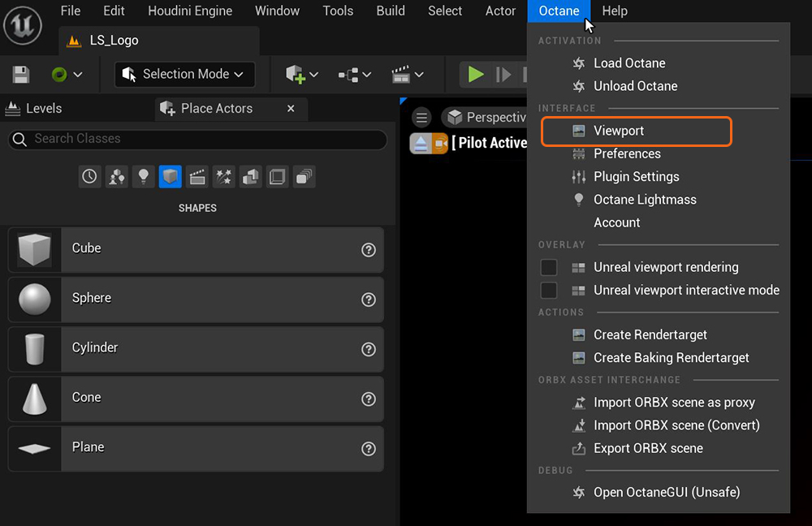Show the Visual Effects category
Image resolution: width=812 pixels, height=526 pixels.
pyautogui.click(x=224, y=177)
